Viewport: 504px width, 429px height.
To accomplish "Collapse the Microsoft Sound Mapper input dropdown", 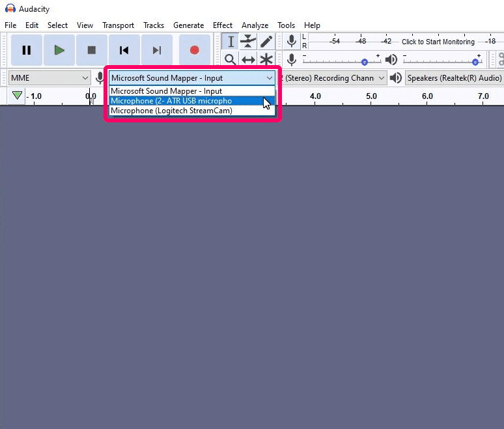I will [x=192, y=78].
